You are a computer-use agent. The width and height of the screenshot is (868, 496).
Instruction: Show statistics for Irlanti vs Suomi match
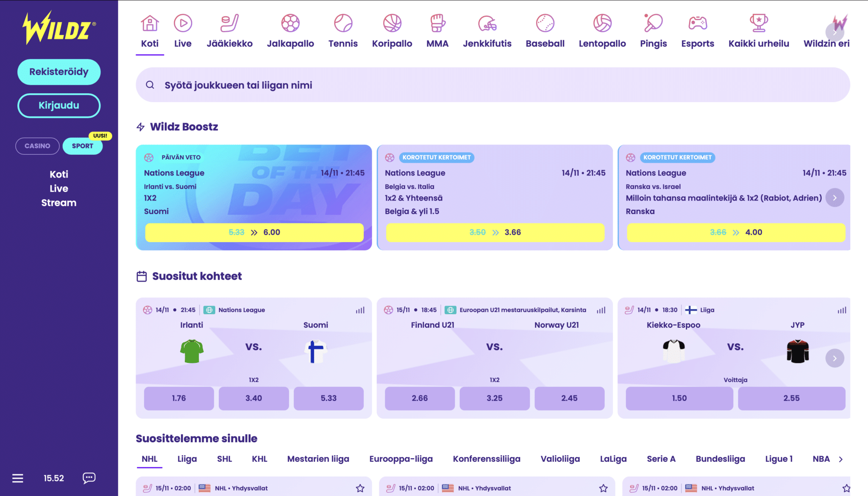click(360, 310)
